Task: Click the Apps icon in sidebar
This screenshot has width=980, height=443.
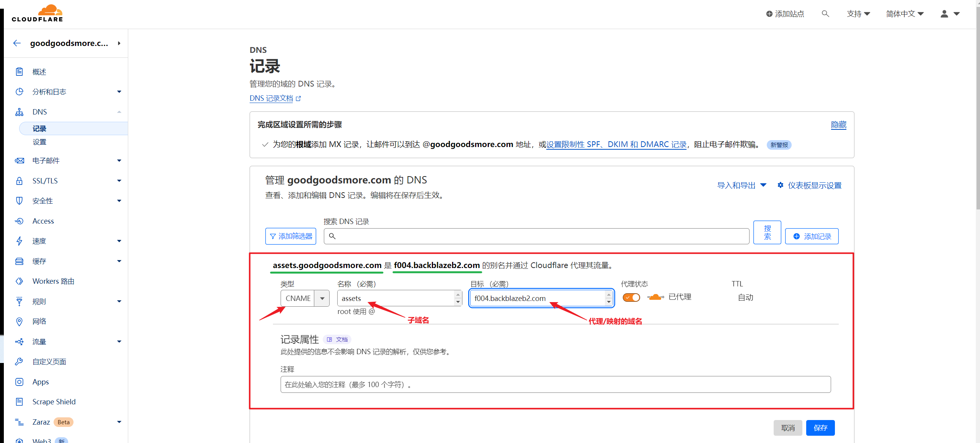Action: click(19, 382)
